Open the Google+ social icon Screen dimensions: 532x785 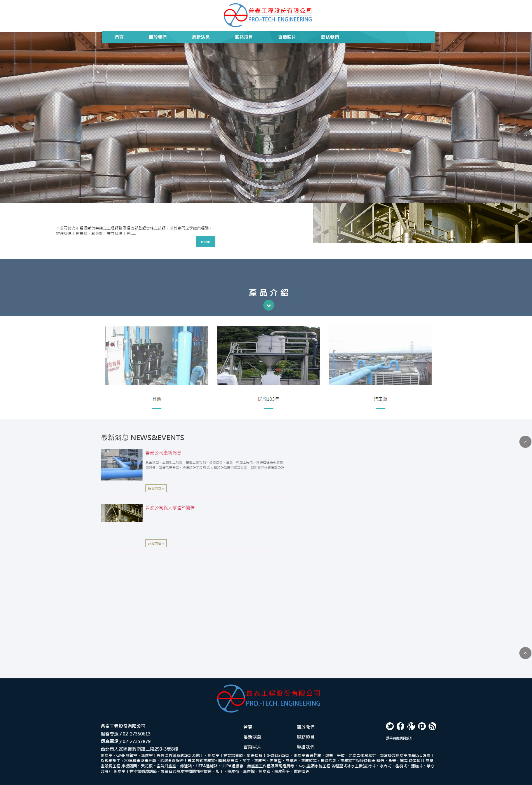click(x=411, y=726)
